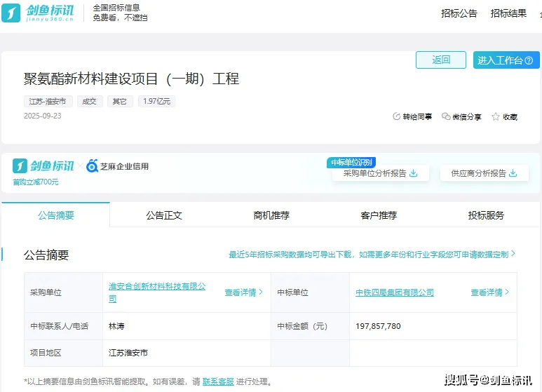Open 招标结果 in top navigation
This screenshot has width=542, height=392.
pos(508,13)
